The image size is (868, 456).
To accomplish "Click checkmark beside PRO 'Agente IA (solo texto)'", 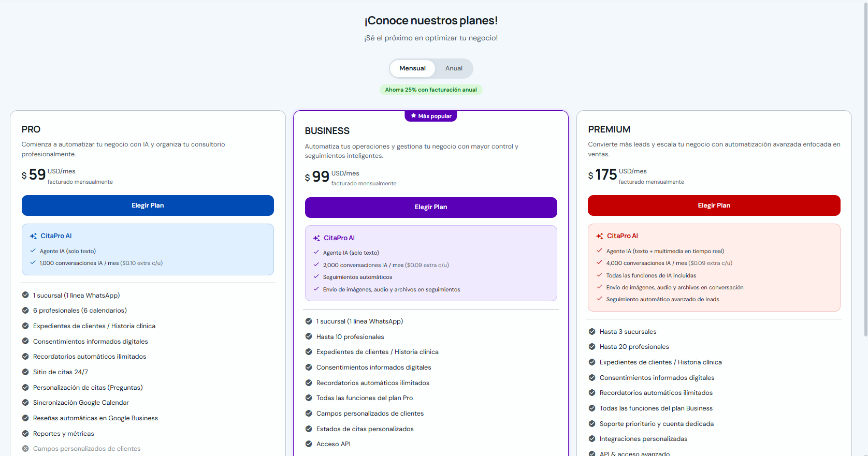I will [x=33, y=251].
